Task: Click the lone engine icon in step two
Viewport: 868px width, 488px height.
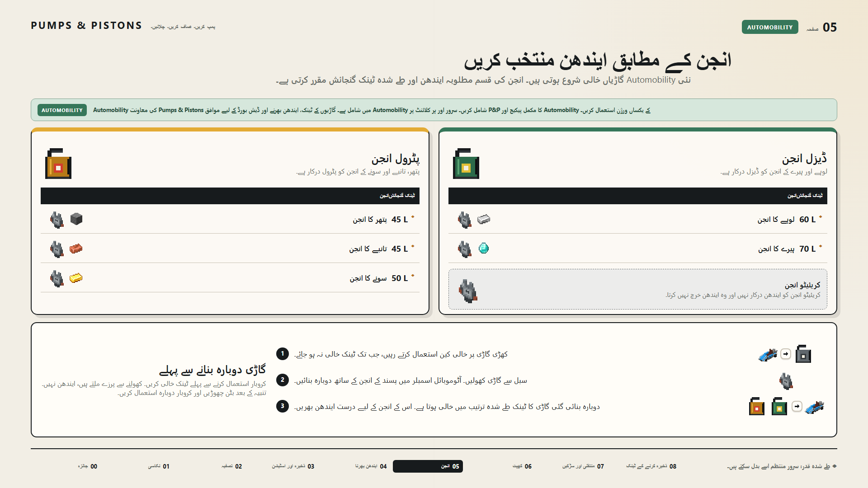Action: pos(786,381)
